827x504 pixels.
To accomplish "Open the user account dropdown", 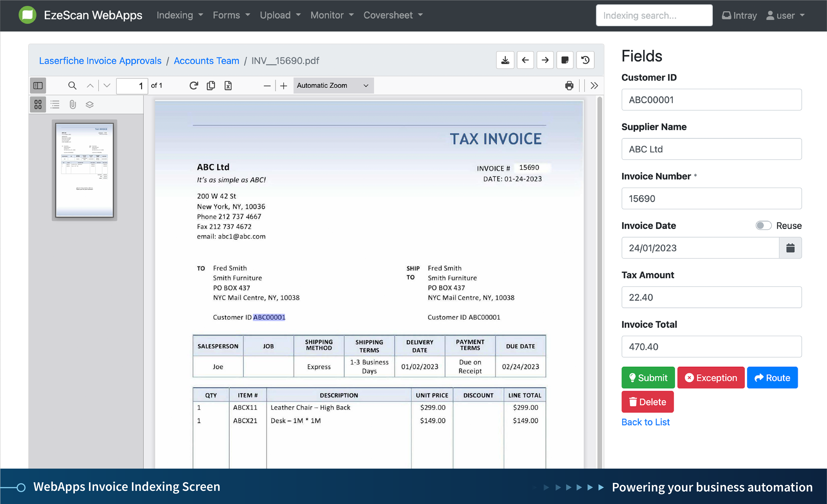I will [x=785, y=16].
